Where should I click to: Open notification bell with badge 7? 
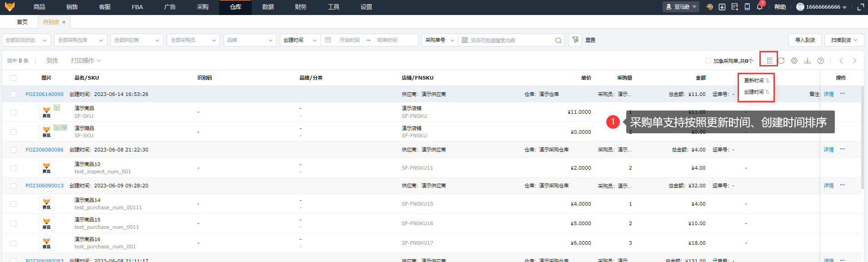(x=759, y=7)
